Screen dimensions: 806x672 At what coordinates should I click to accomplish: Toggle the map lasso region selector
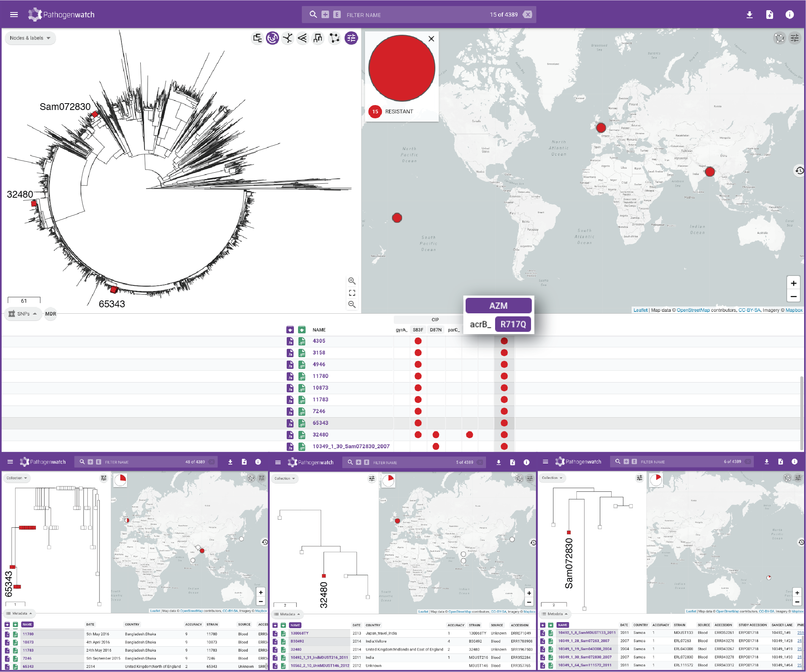779,38
